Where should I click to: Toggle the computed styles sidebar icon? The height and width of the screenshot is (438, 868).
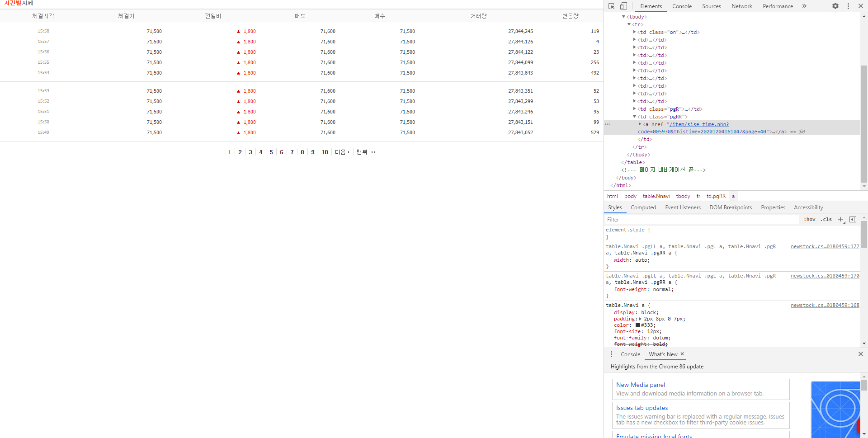pos(853,220)
